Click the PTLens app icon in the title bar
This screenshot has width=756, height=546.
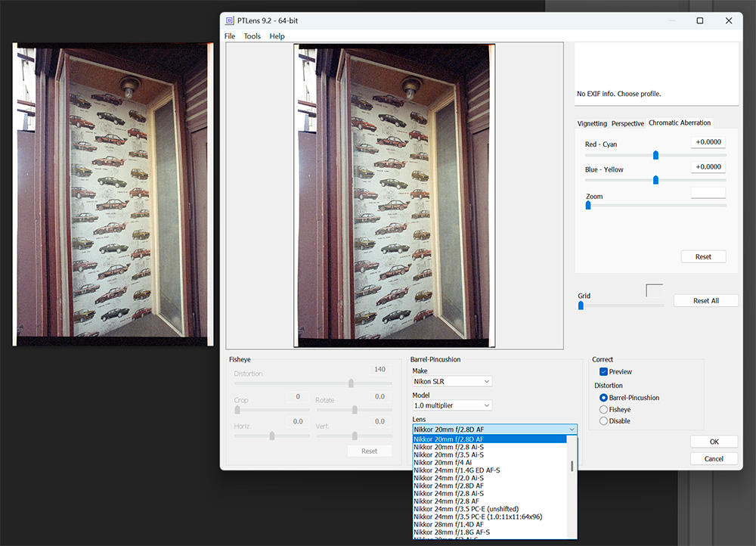pos(230,20)
